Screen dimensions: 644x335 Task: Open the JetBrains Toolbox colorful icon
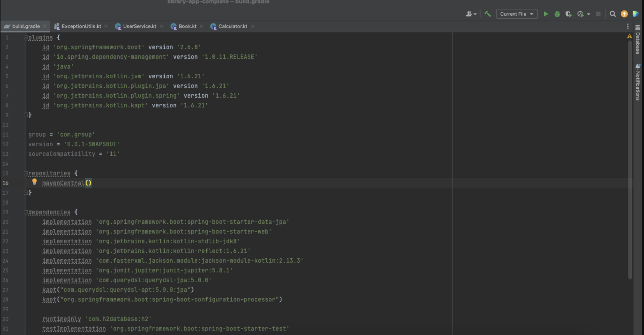coord(635,14)
